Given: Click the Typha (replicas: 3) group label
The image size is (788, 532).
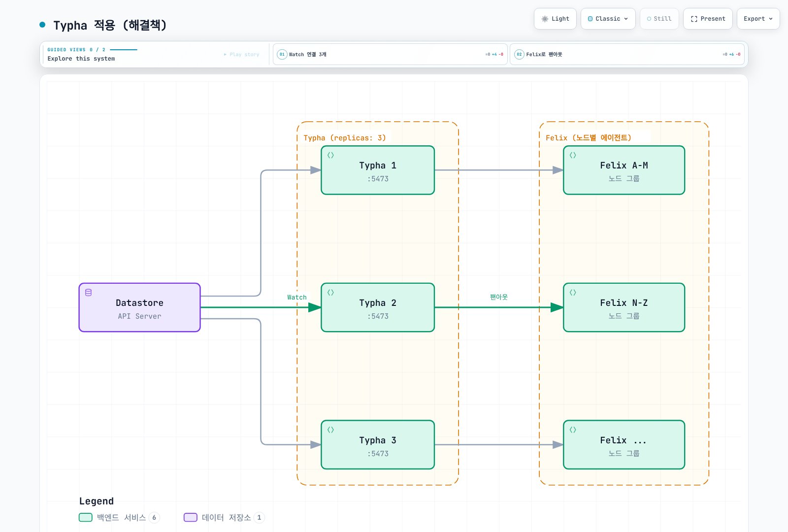Looking at the screenshot, I should [x=345, y=138].
